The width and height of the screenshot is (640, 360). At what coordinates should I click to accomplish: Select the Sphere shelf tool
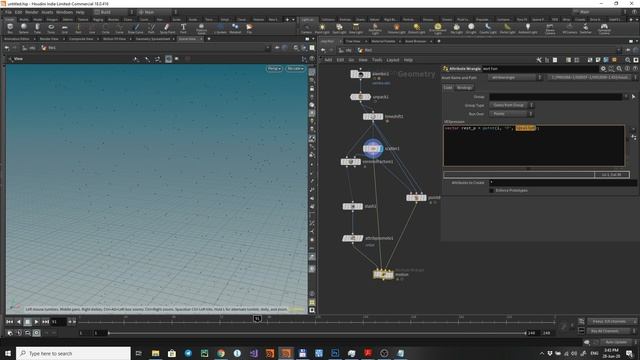pyautogui.click(x=24, y=28)
